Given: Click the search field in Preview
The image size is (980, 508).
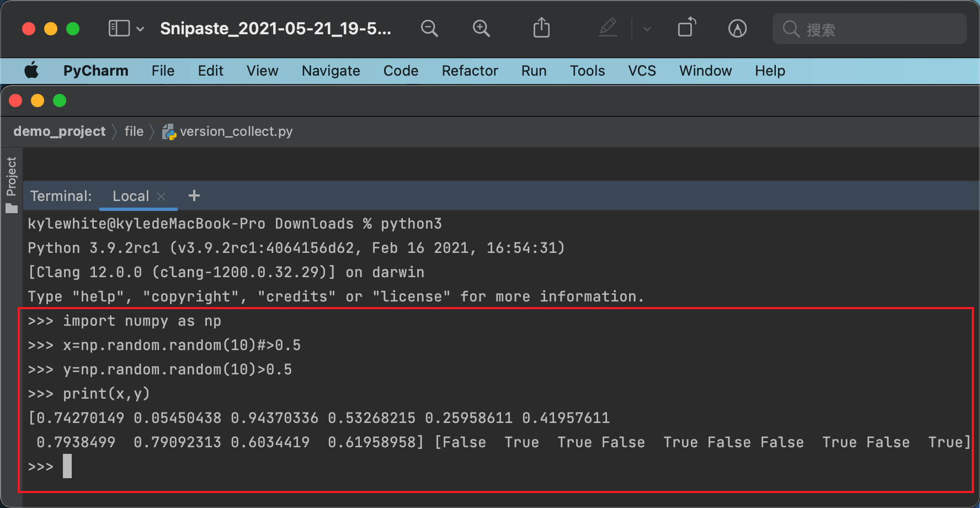Looking at the screenshot, I should point(870,29).
